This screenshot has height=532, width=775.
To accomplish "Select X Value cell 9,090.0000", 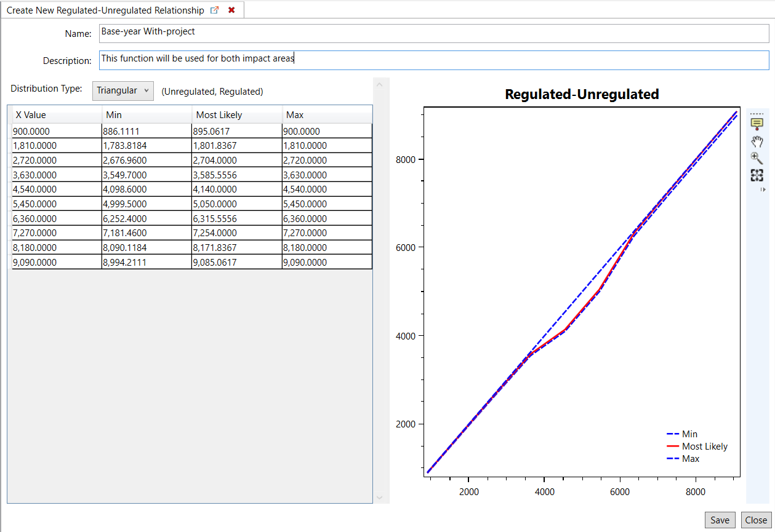I will (x=57, y=263).
